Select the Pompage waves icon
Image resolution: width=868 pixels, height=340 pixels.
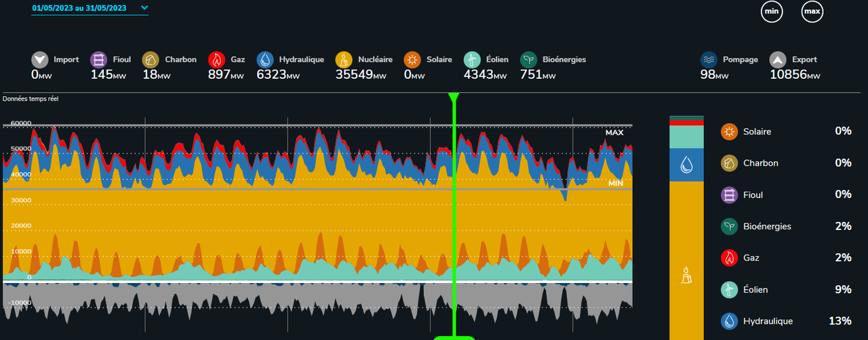[709, 60]
